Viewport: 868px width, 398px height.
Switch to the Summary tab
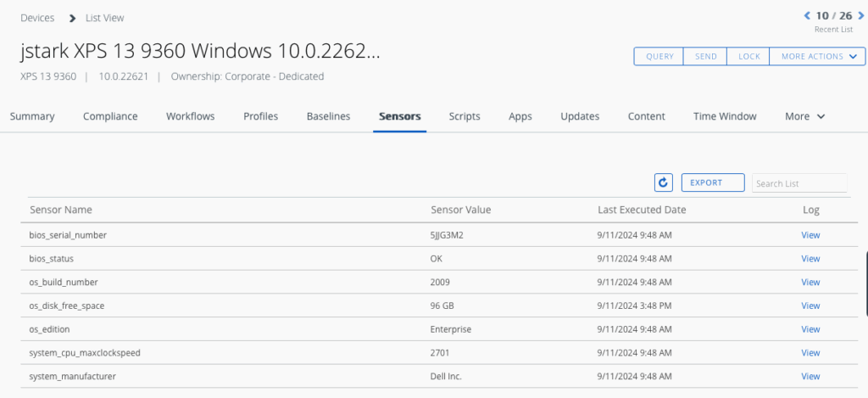32,116
